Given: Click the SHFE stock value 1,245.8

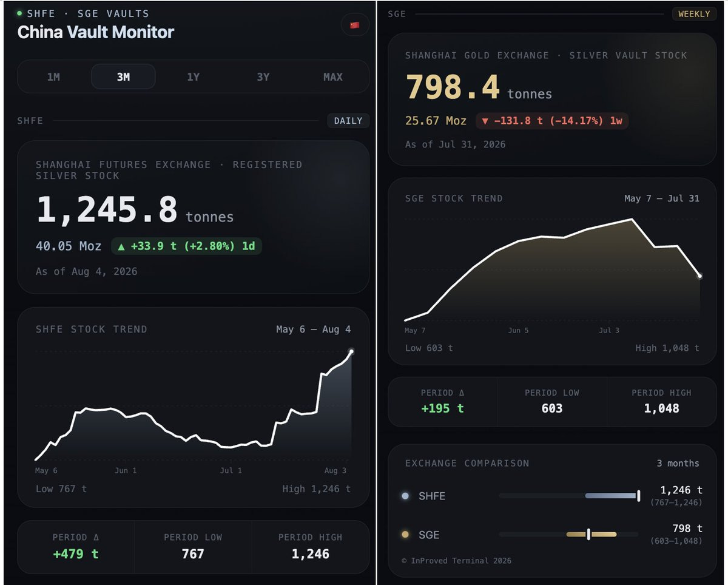Looking at the screenshot, I should point(107,210).
